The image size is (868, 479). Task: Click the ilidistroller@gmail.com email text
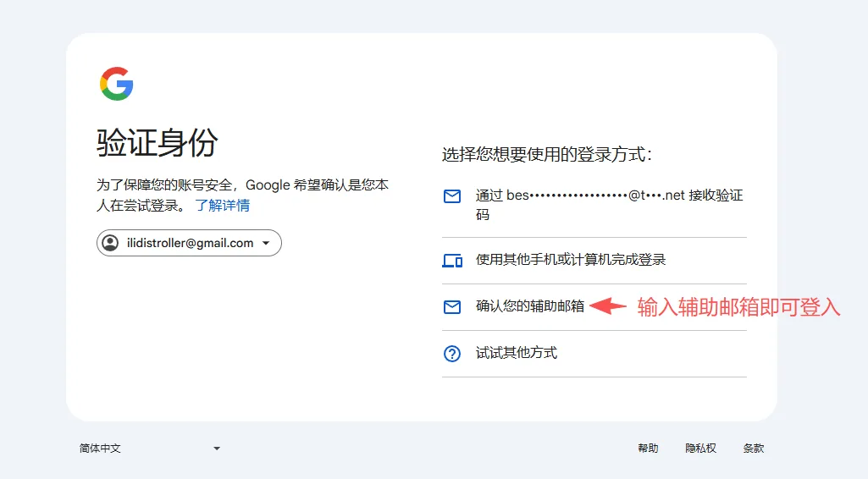pos(190,244)
